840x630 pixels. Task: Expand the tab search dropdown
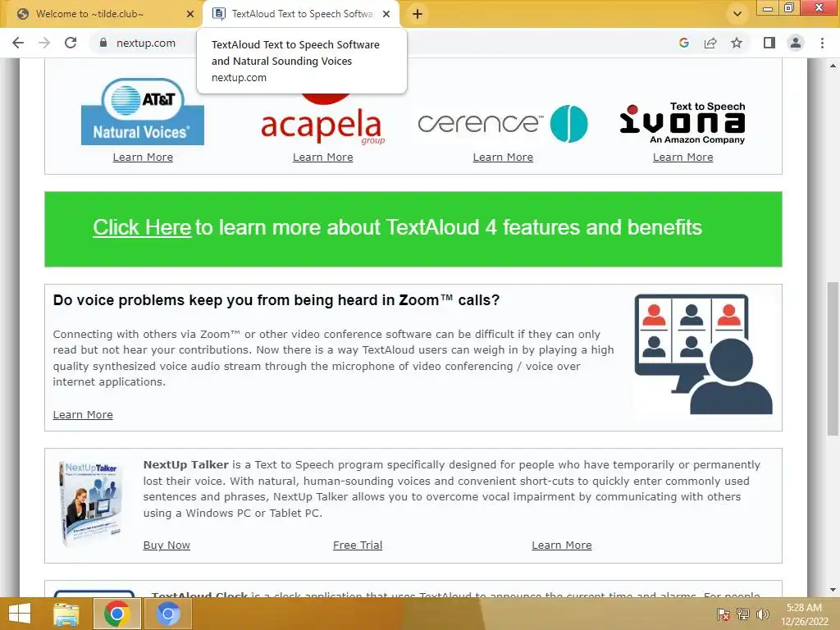click(737, 14)
